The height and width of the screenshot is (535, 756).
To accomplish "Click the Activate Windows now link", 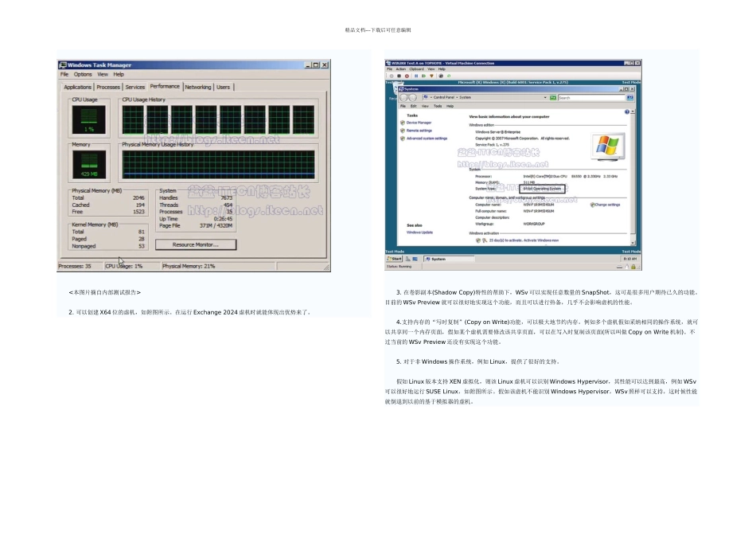I will click(541, 240).
